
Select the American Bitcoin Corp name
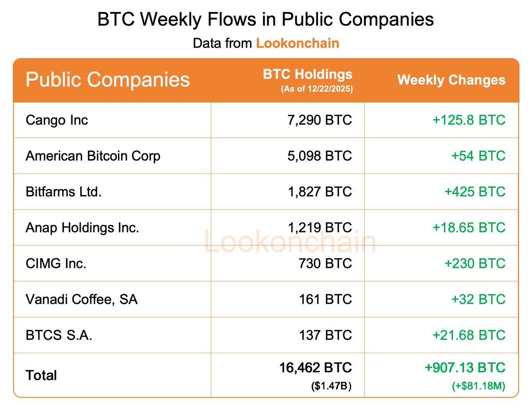point(93,156)
